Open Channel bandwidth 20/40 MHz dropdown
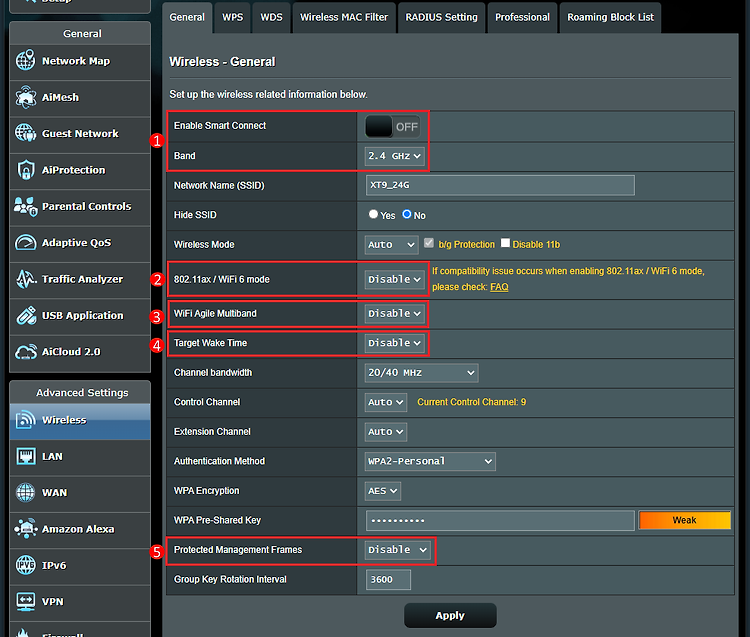This screenshot has width=750, height=637. point(421,373)
